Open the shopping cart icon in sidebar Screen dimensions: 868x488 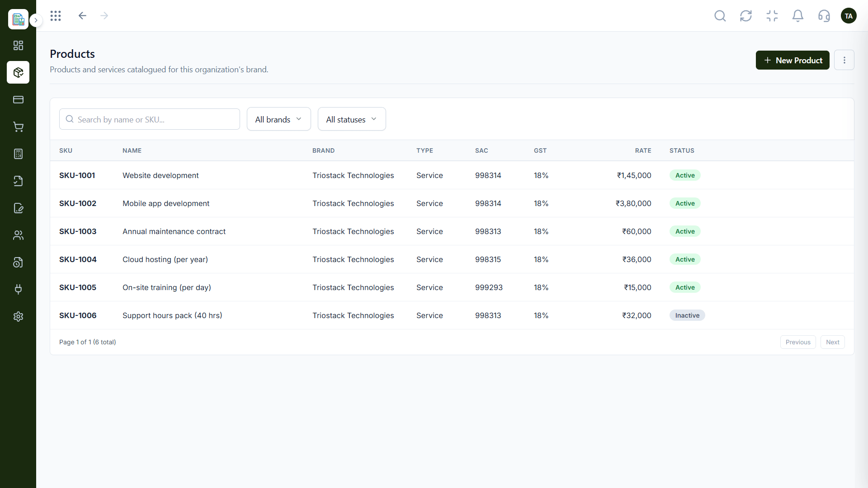[x=18, y=127]
